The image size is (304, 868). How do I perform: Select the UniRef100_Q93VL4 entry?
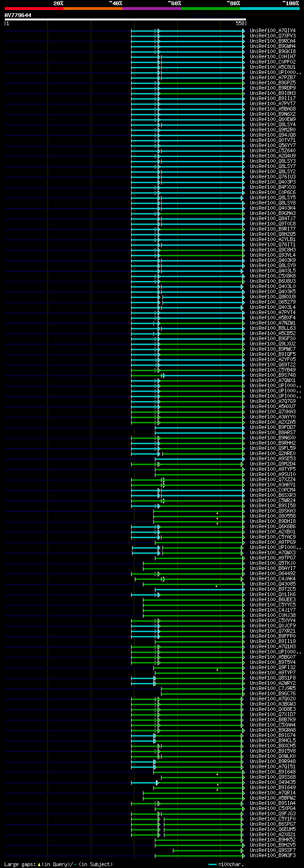tap(273, 255)
